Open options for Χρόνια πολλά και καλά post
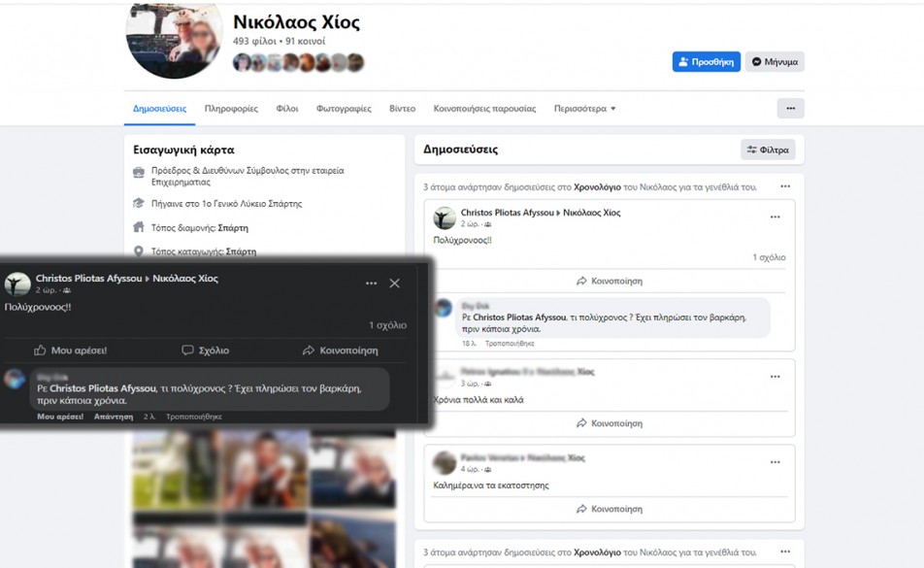Viewport: 924px width, 568px height. 775,377
